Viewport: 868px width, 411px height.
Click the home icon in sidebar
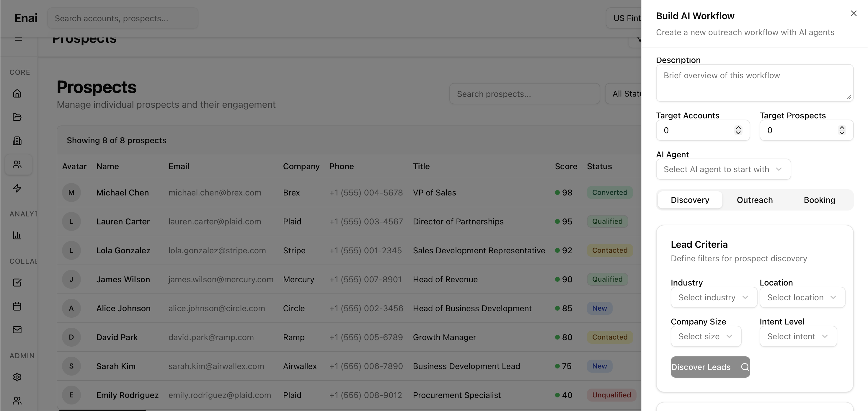pyautogui.click(x=17, y=93)
